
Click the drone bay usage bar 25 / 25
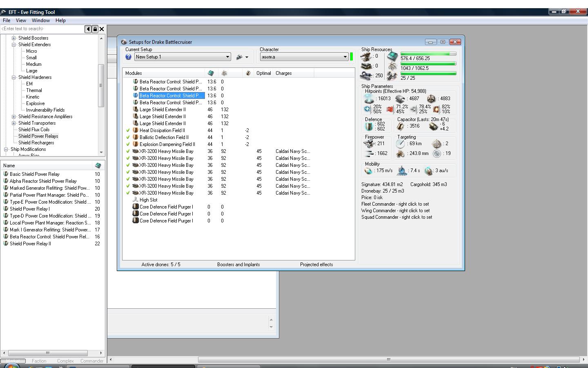(x=428, y=74)
